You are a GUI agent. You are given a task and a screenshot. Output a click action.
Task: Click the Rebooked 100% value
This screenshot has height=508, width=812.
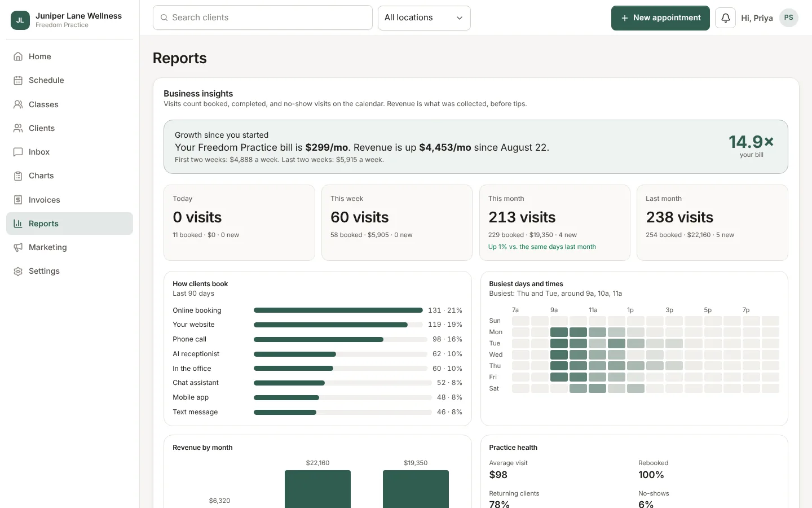point(651,475)
